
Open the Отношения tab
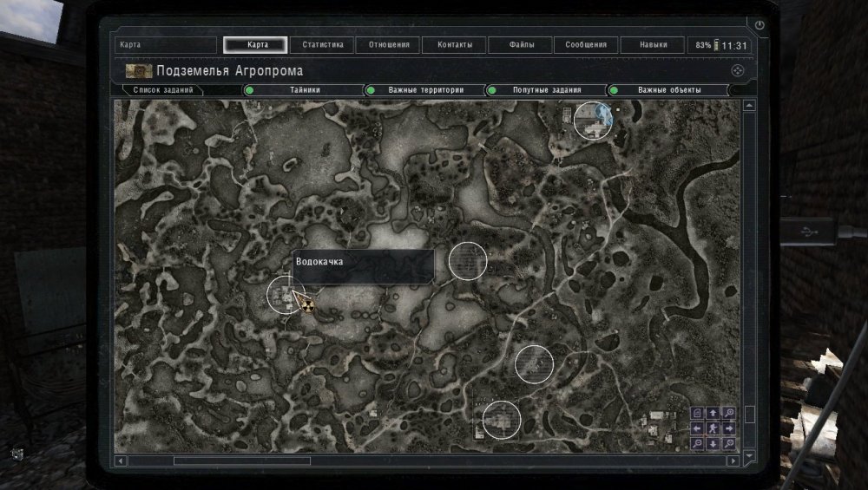[389, 45]
